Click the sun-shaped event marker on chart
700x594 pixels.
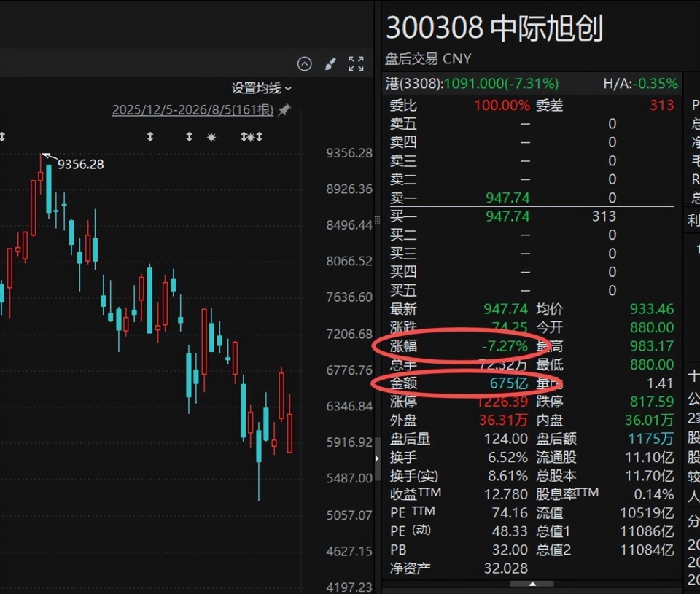coord(211,137)
